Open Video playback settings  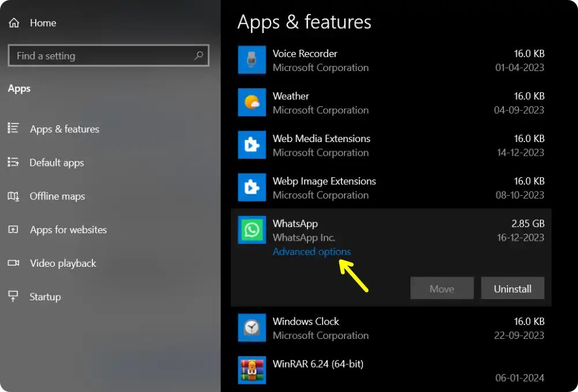(62, 263)
